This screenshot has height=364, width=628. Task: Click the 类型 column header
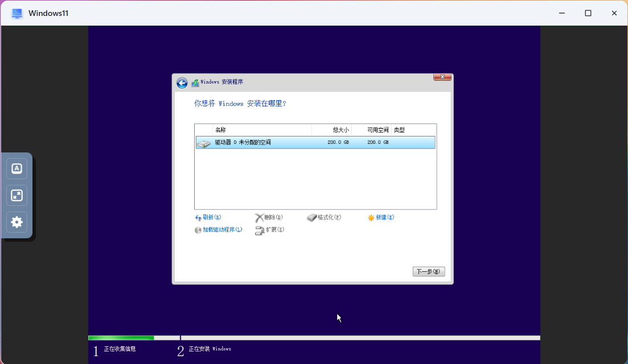[x=414, y=130]
